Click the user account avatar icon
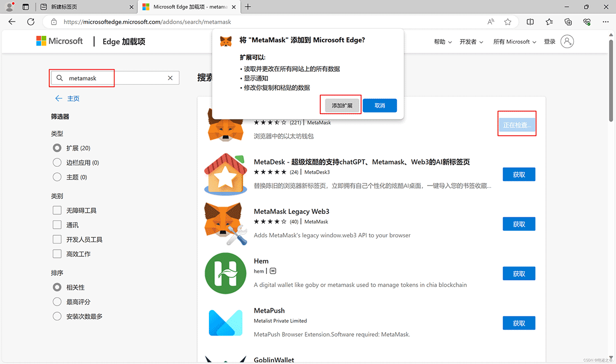 coord(567,42)
